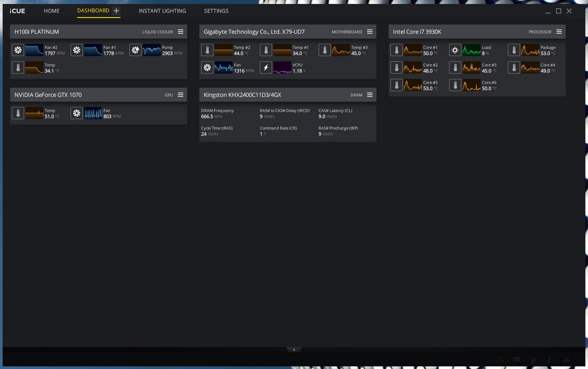Click the motherboard Temp #1 thermometer icon
588x369 pixels.
click(266, 50)
